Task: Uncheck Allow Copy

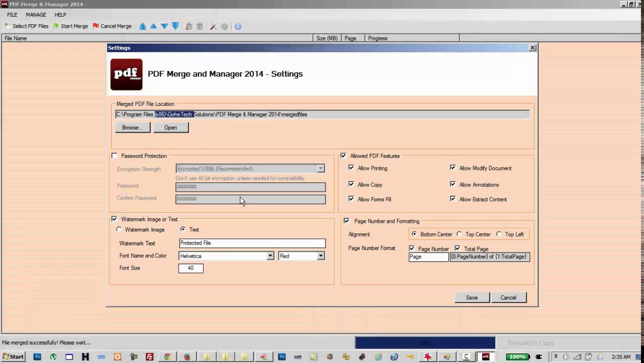Action: tap(351, 184)
